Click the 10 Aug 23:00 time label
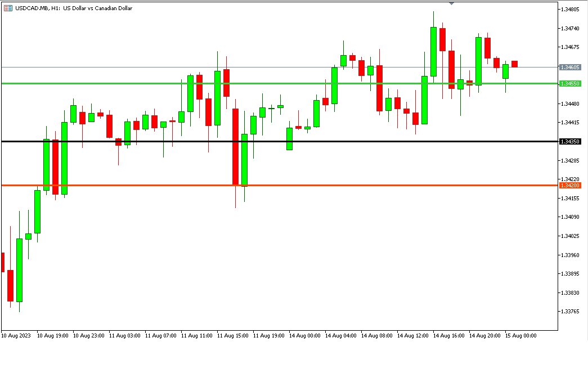 click(x=88, y=336)
